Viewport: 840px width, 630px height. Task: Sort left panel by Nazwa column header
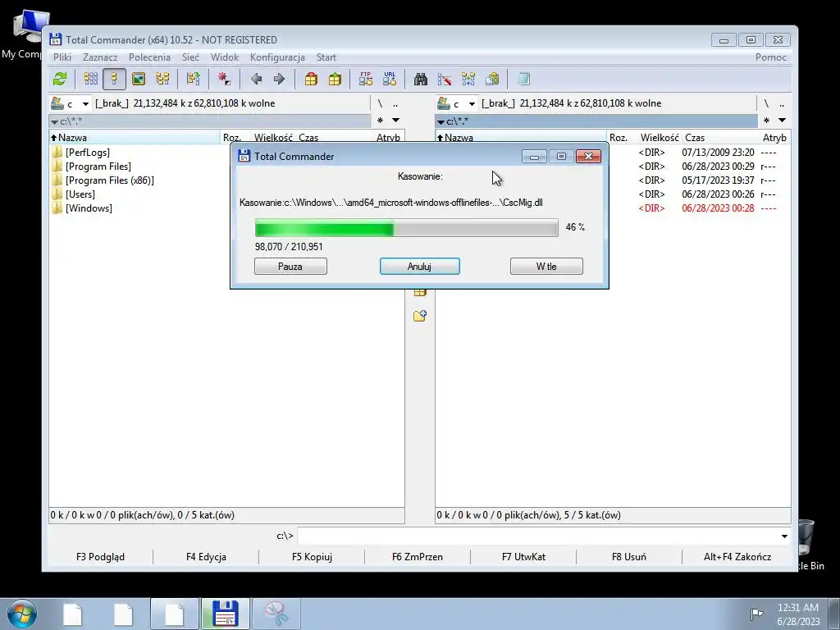tap(135, 138)
